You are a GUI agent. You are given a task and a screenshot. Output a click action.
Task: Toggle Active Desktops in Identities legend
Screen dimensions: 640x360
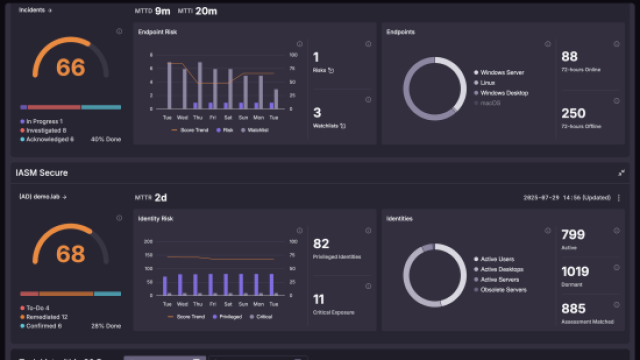[498, 269]
